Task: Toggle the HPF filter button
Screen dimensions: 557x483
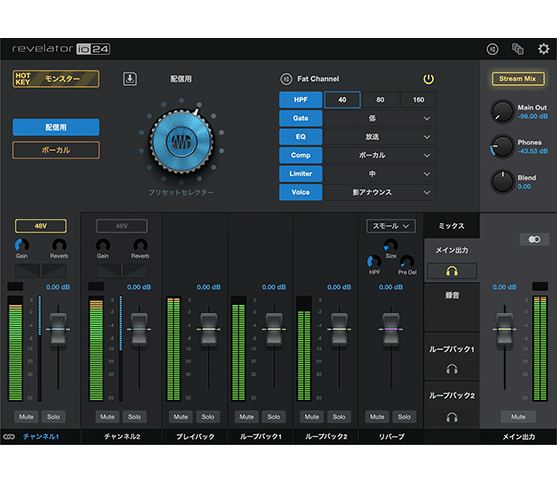Action: (x=301, y=100)
